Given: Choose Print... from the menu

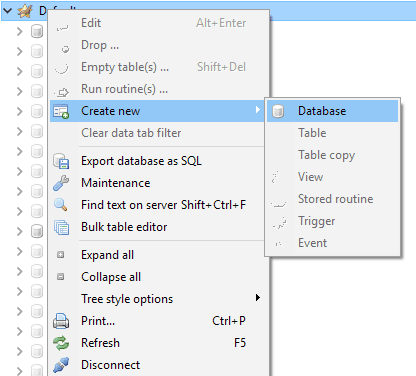Looking at the screenshot, I should tap(157, 321).
